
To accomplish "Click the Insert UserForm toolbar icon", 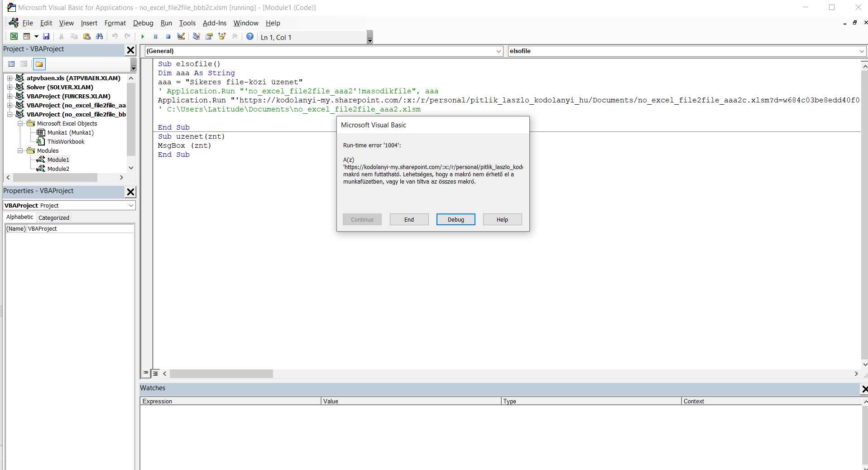I will coord(27,37).
